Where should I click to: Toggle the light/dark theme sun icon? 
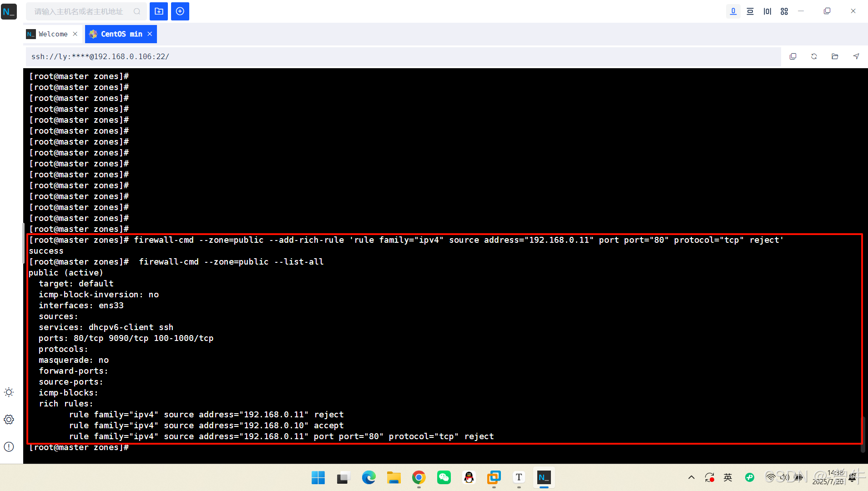tap(9, 392)
